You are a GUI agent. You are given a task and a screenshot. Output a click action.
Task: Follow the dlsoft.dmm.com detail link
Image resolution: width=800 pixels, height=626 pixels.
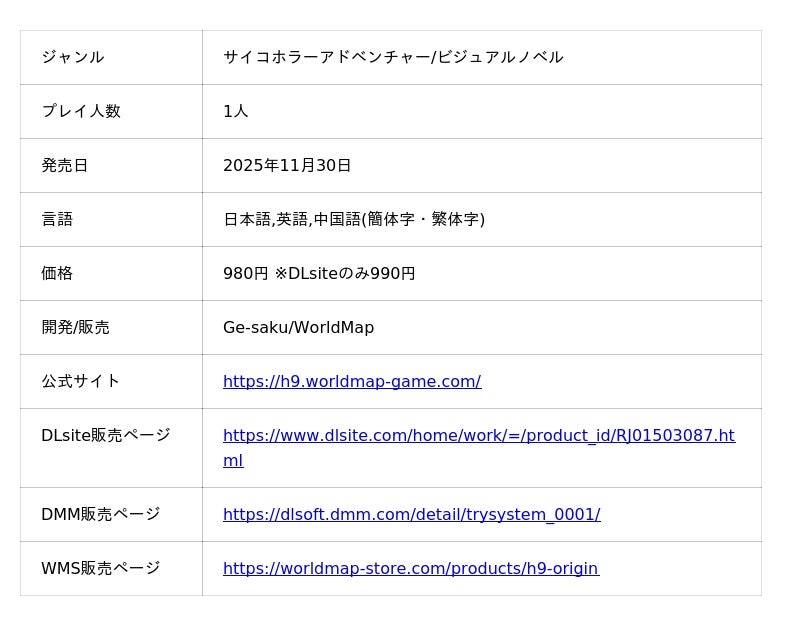[411, 514]
